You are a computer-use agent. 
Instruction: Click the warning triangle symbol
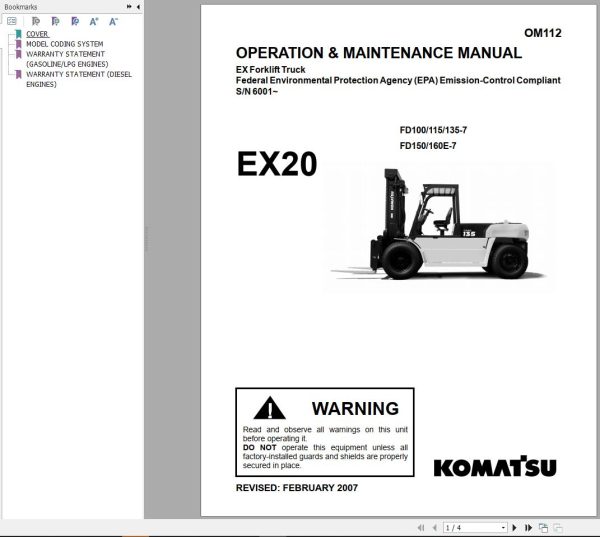coord(270,408)
